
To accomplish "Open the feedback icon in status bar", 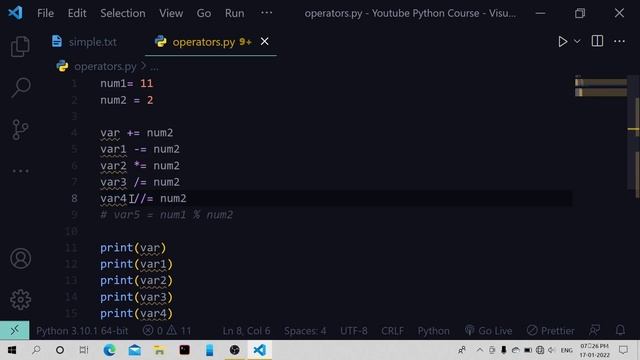I will (x=594, y=330).
